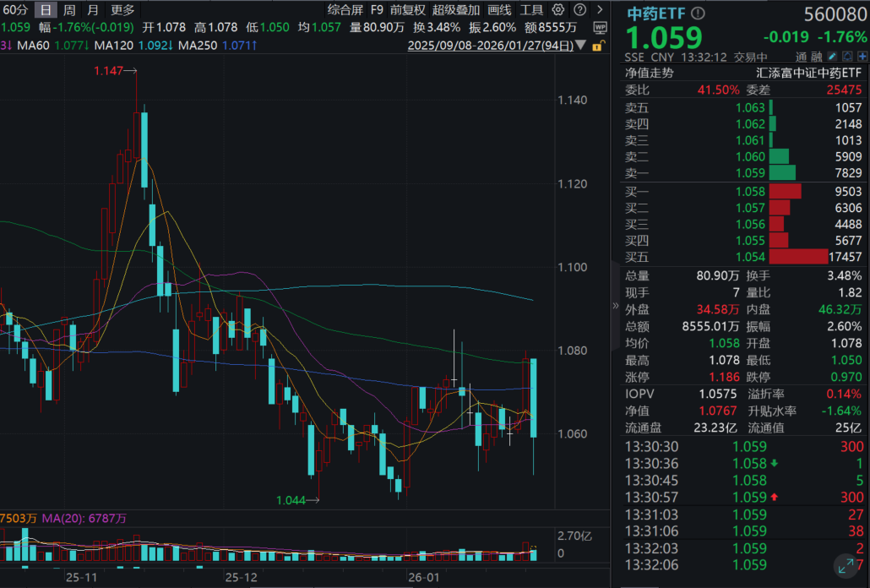Viewport: 870px width, 588px height.
Task: Open drawing tools with the 画线 icon
Action: click(500, 10)
